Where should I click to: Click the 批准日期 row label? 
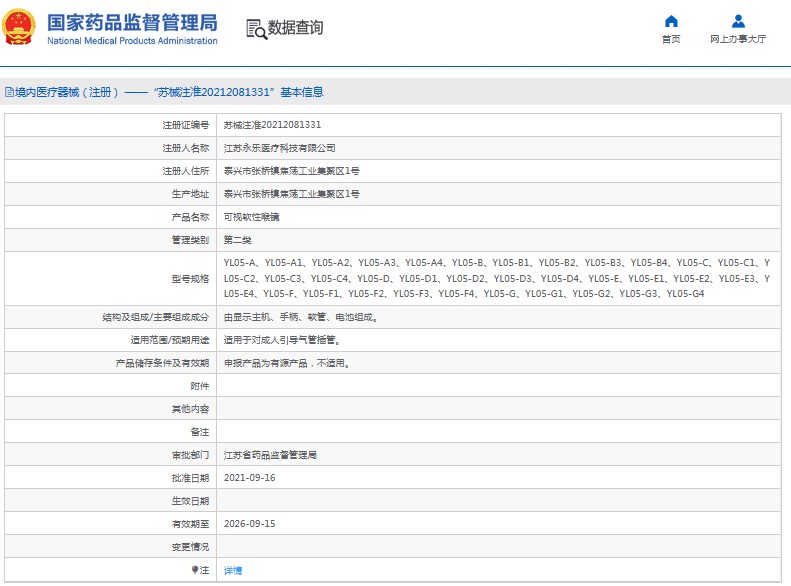tap(190, 478)
